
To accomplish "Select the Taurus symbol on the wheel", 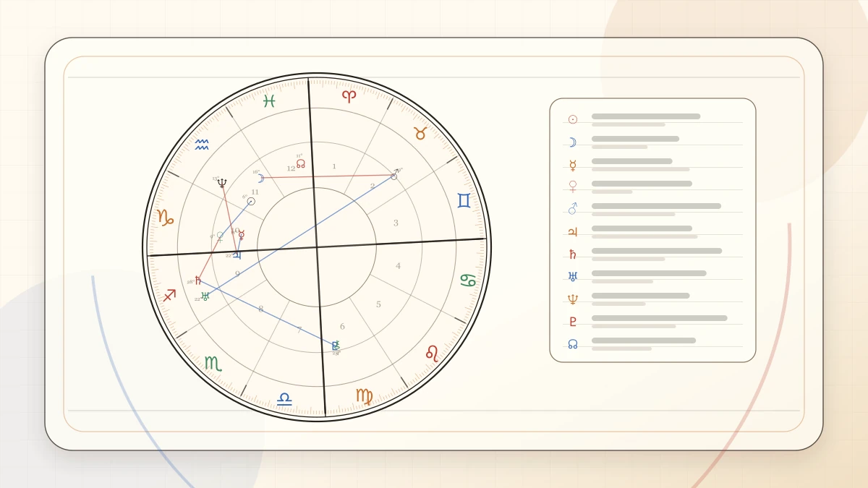I will pos(420,133).
